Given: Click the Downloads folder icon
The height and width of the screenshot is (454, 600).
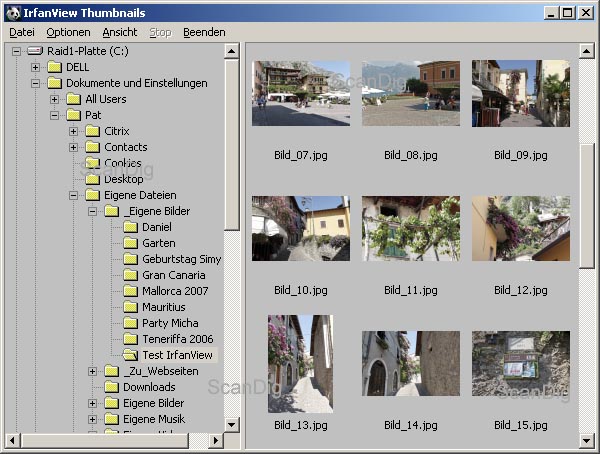Looking at the screenshot, I should pyautogui.click(x=111, y=387).
